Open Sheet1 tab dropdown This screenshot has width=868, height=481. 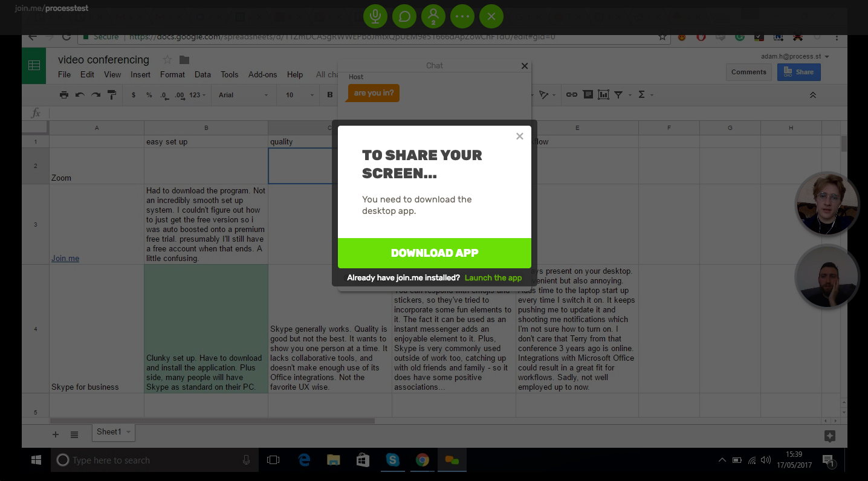(x=128, y=432)
